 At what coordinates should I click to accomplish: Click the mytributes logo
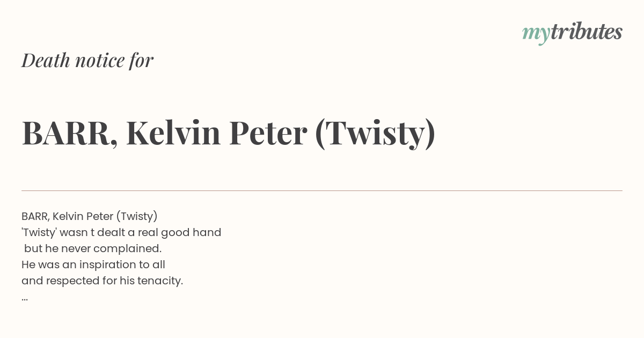click(572, 33)
